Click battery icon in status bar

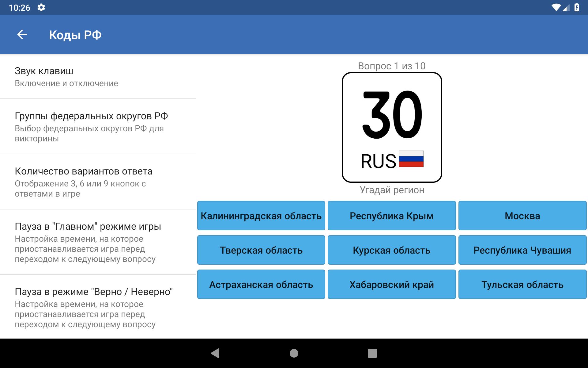[x=580, y=7]
